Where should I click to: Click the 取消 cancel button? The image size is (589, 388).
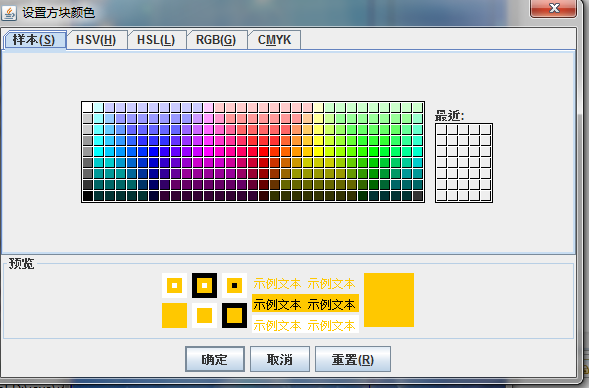tap(279, 359)
